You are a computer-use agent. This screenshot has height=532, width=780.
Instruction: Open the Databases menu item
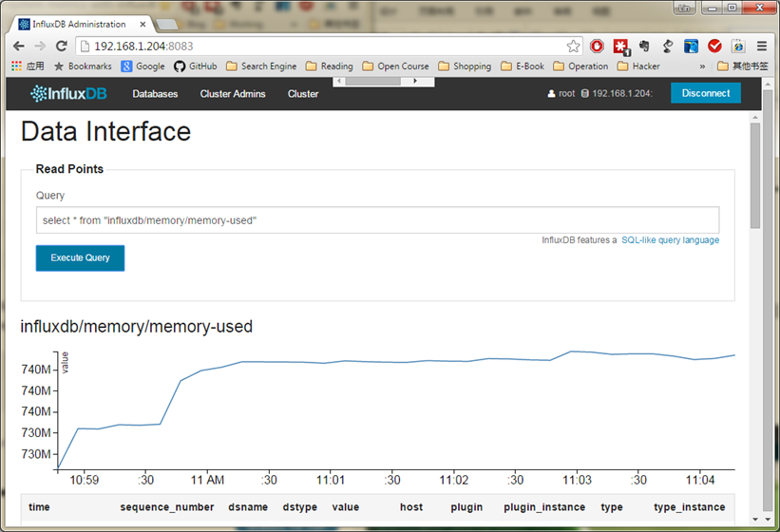(155, 94)
